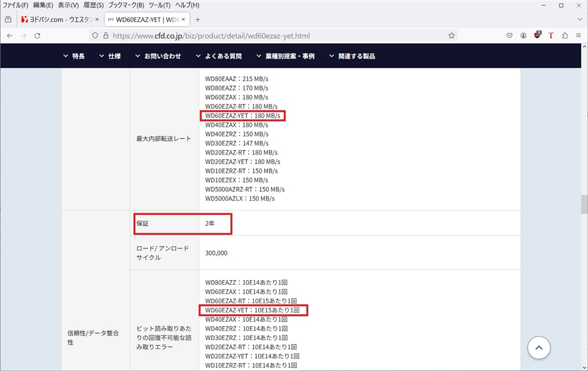Open the Firefox account icon
588x371 pixels.
[x=523, y=36]
